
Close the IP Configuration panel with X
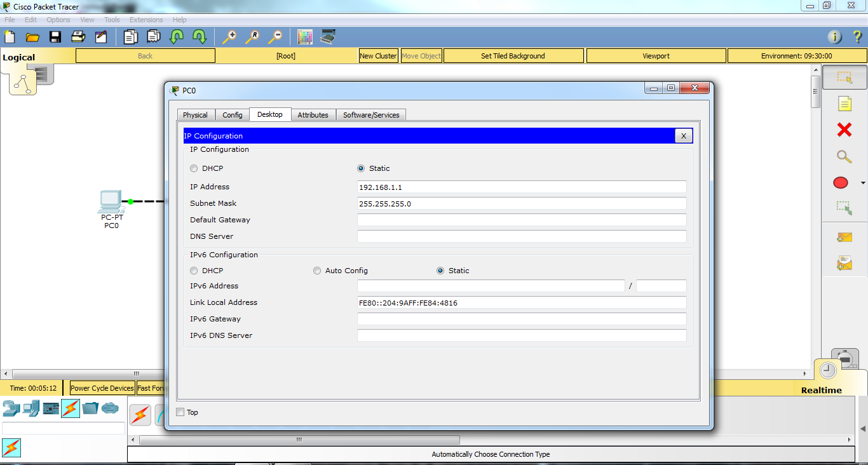pyautogui.click(x=683, y=136)
